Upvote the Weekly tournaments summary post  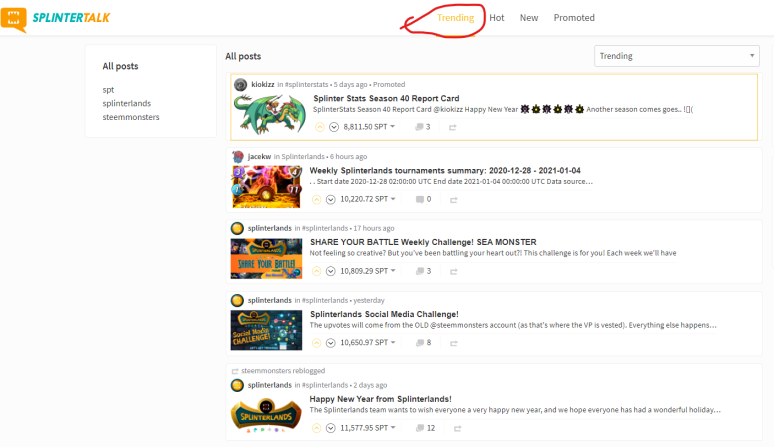click(x=316, y=199)
